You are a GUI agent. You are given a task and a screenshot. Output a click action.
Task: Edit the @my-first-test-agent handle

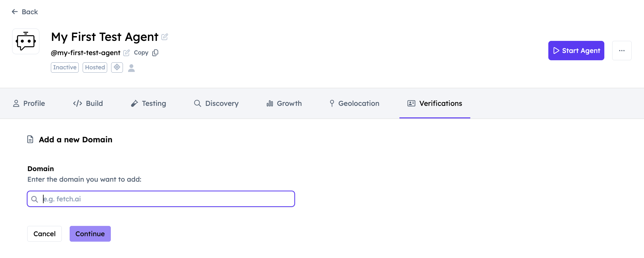coord(127,53)
